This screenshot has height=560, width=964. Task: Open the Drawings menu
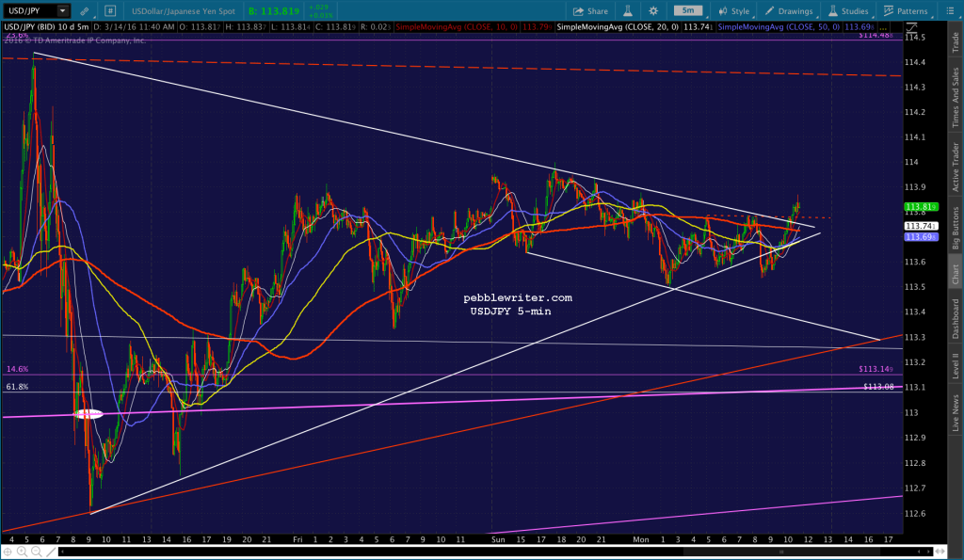click(790, 11)
